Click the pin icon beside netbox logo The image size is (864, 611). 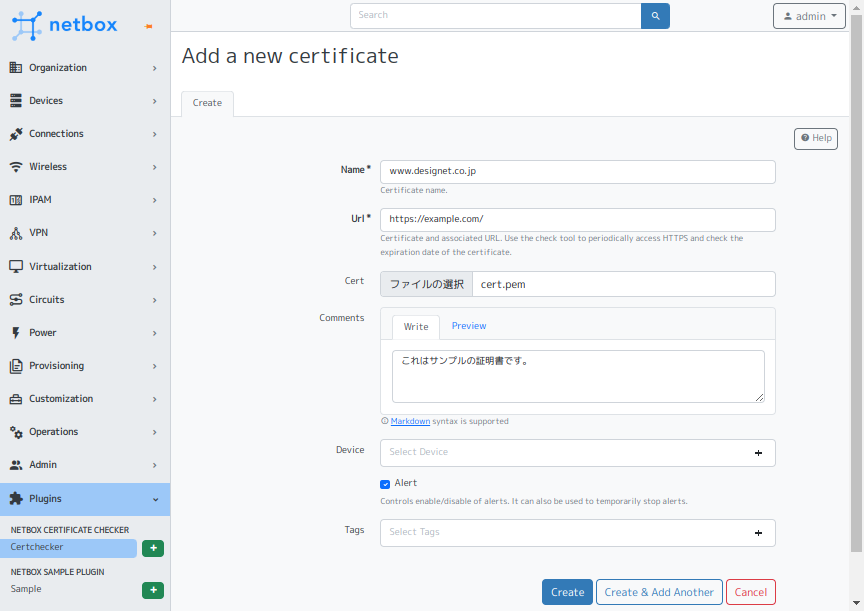[149, 26]
